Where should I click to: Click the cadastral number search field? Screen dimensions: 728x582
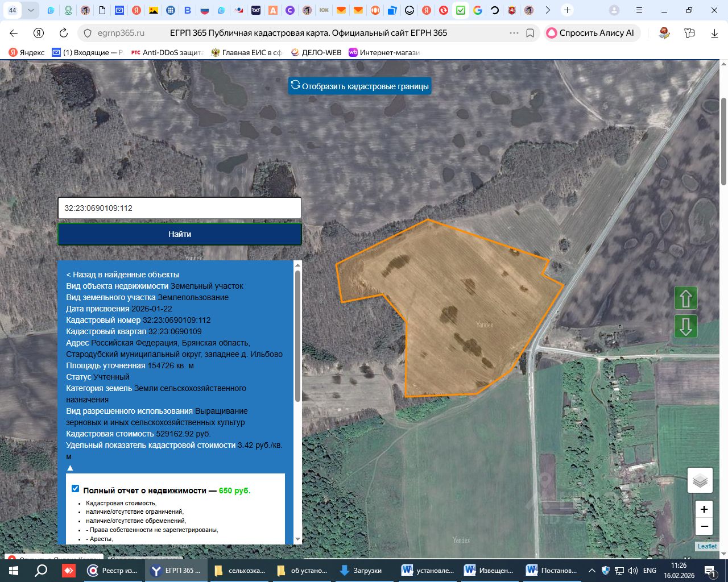180,208
